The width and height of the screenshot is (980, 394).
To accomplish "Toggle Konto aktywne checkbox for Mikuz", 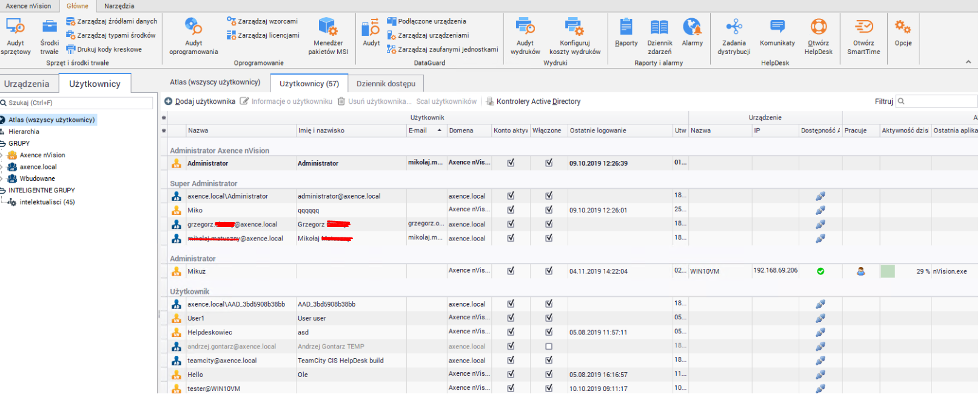I will [511, 271].
